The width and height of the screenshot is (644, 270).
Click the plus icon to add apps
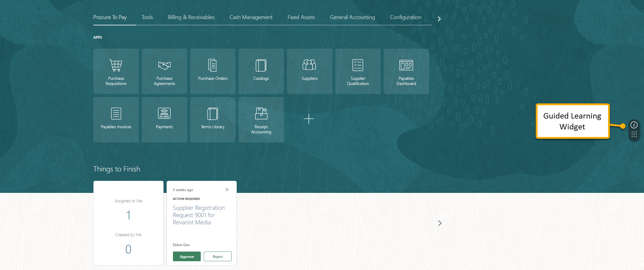pos(309,119)
